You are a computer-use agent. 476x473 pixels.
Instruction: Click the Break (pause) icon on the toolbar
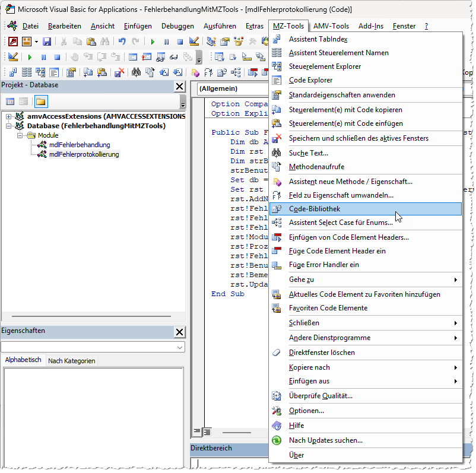coord(166,42)
